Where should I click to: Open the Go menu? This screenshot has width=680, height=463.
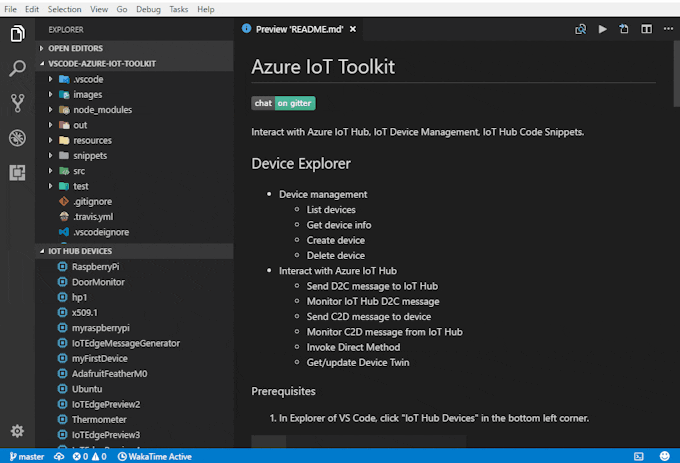click(x=122, y=9)
